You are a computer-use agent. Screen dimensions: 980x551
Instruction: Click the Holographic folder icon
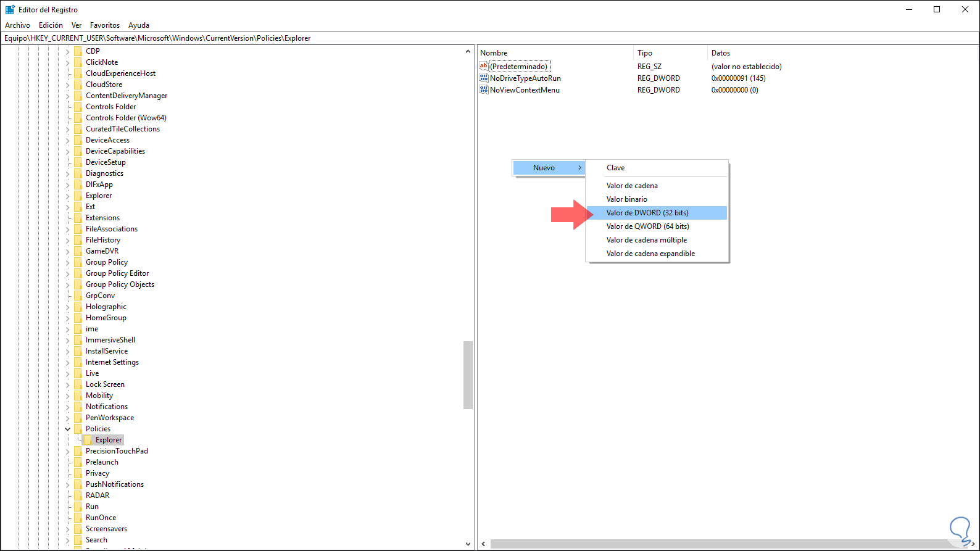coord(78,307)
